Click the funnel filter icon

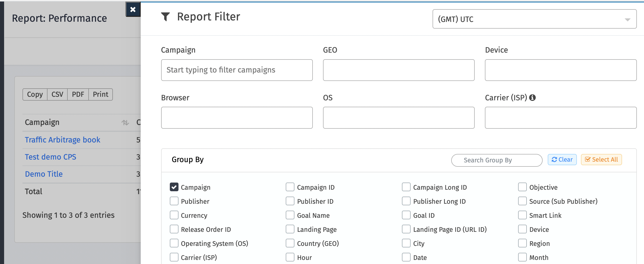(165, 17)
